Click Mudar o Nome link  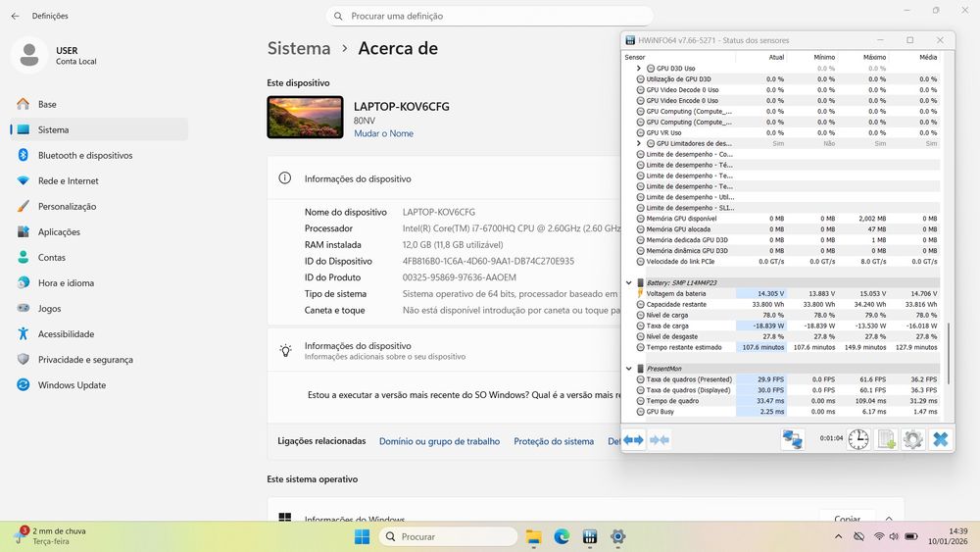(x=383, y=133)
